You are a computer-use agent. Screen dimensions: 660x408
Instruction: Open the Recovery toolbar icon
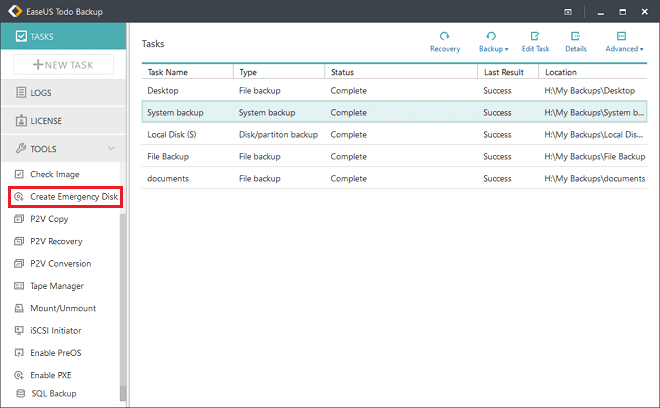click(x=444, y=36)
